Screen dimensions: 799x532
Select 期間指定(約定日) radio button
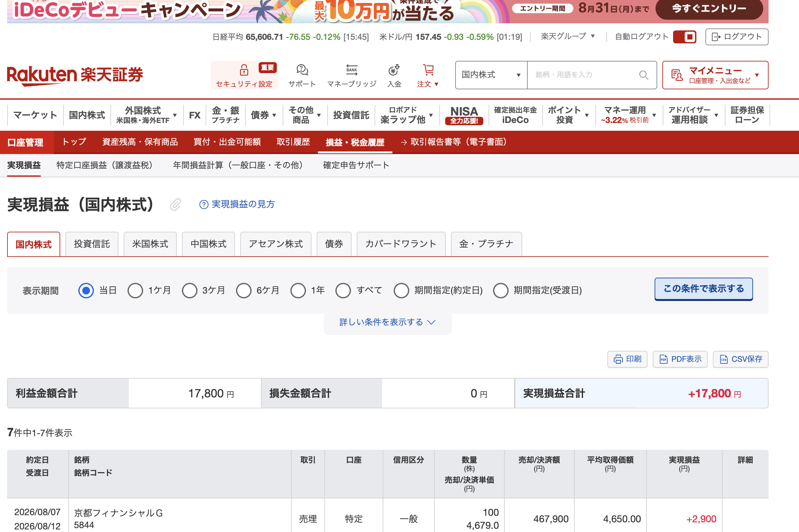coord(401,291)
